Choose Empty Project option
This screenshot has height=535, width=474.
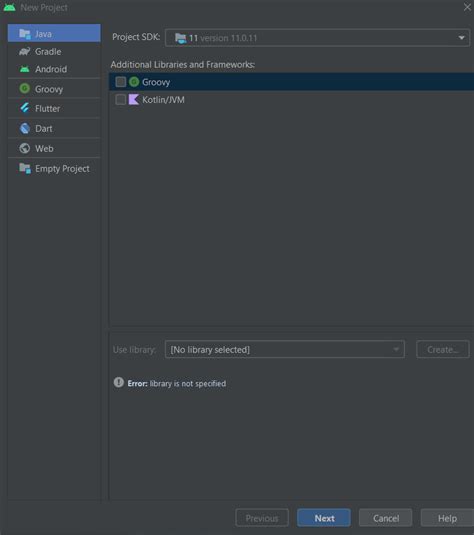(x=54, y=169)
